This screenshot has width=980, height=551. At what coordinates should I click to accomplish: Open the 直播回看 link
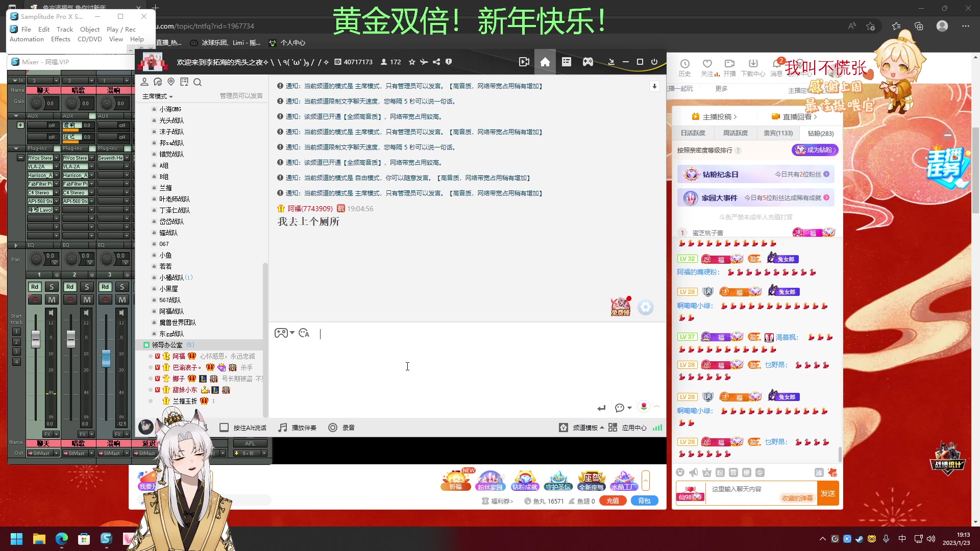(794, 117)
